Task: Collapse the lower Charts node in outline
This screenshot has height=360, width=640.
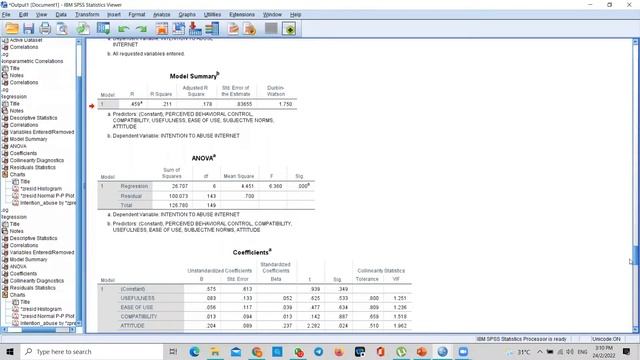Action: coord(5,295)
